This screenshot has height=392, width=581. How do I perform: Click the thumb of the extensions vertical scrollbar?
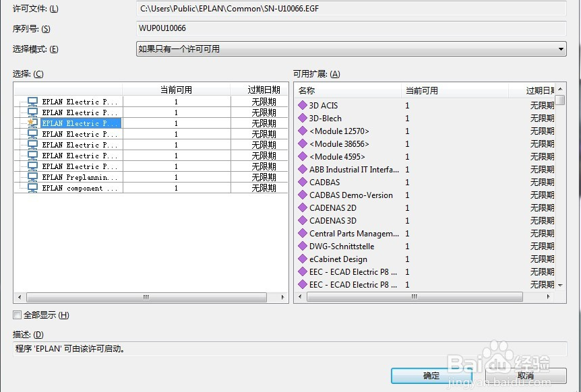560,100
